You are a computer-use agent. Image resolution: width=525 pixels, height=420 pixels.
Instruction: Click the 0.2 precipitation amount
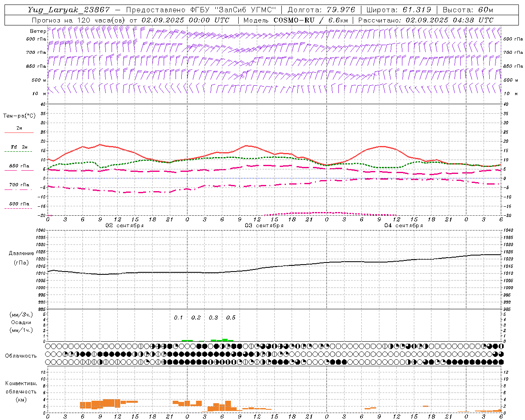pyautogui.click(x=196, y=318)
